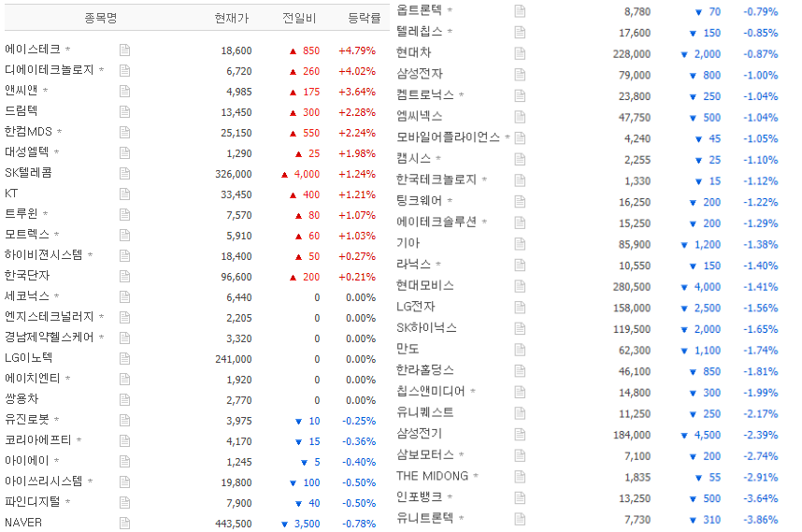The width and height of the screenshot is (802, 532).
Task: Open the document icon for SK하이닉스
Action: coord(520,328)
